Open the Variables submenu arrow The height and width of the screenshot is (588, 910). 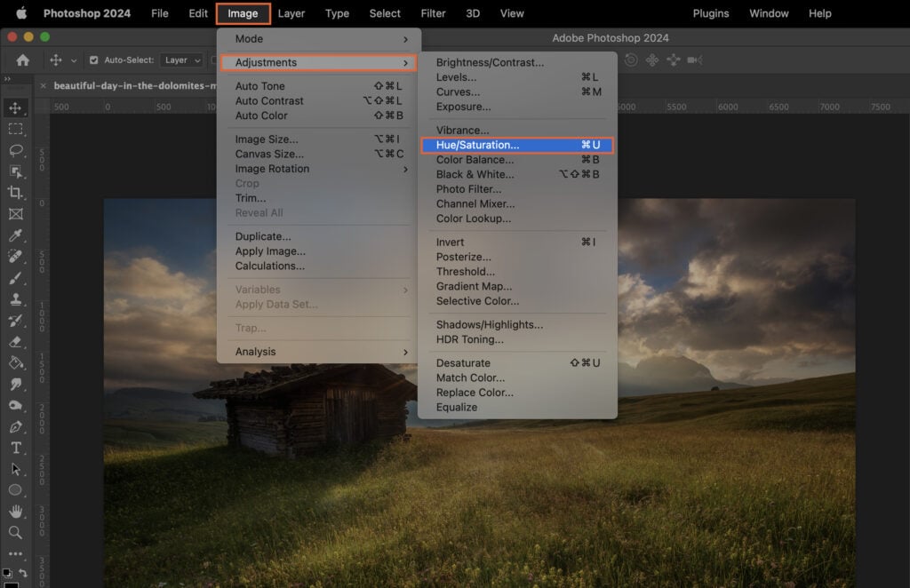point(406,290)
